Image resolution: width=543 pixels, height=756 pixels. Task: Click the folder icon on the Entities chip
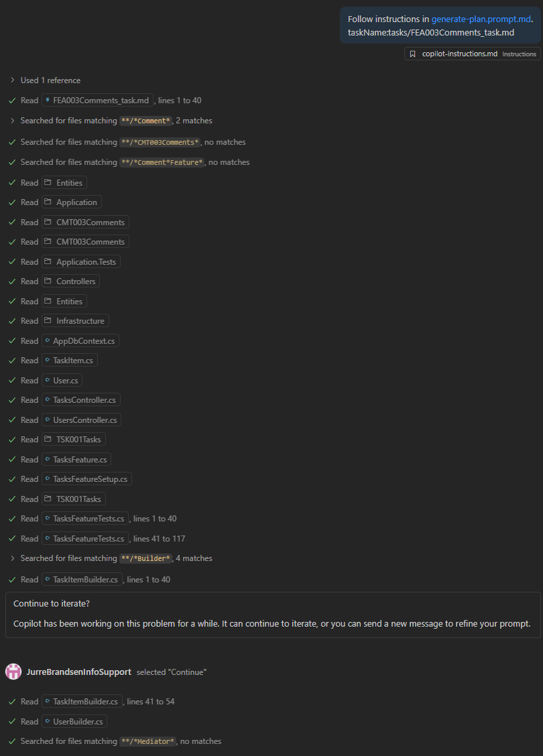pyautogui.click(x=49, y=182)
